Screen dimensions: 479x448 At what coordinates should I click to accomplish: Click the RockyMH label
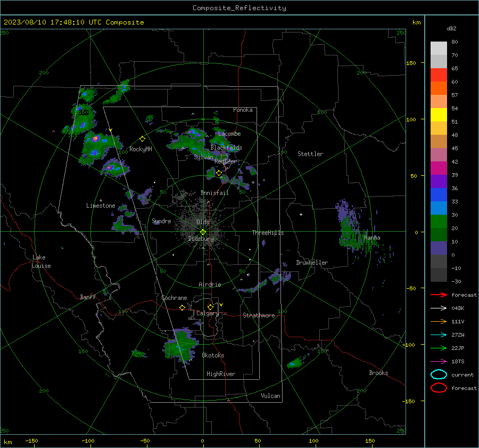click(x=141, y=149)
